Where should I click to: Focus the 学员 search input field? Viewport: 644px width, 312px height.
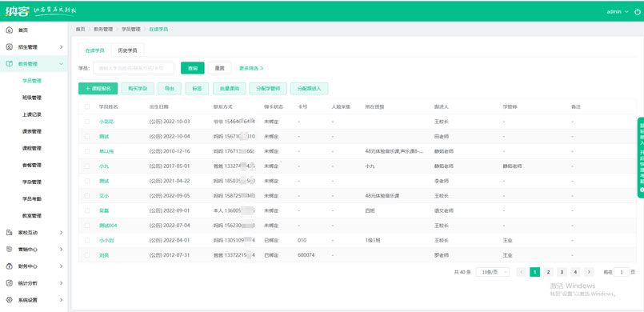(x=134, y=68)
